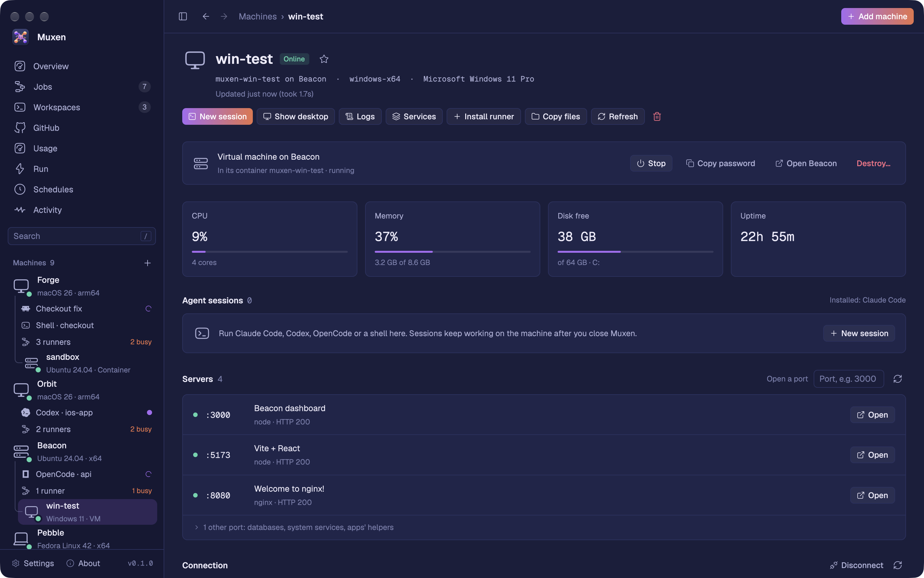The image size is (924, 578).
Task: Open the Muxen app logo
Action: [20, 37]
